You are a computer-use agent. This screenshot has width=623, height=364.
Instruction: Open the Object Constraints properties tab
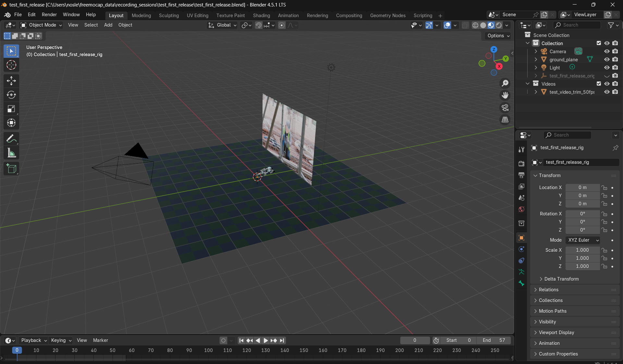pyautogui.click(x=521, y=261)
